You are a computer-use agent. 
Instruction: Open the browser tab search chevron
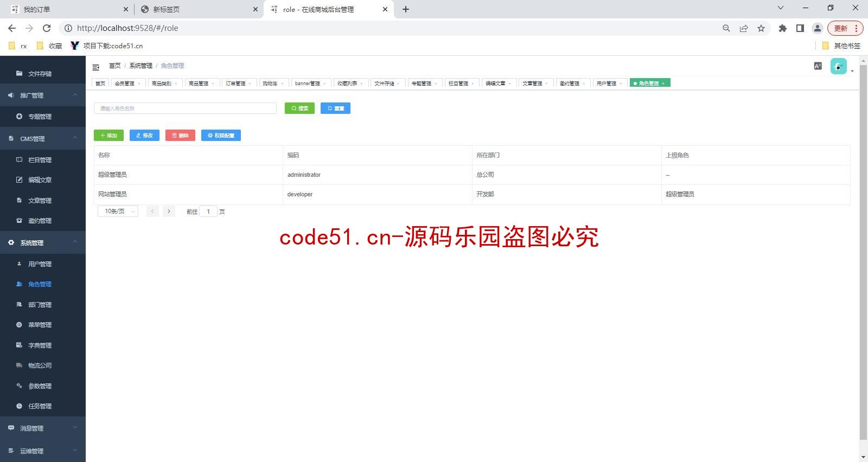click(x=781, y=8)
